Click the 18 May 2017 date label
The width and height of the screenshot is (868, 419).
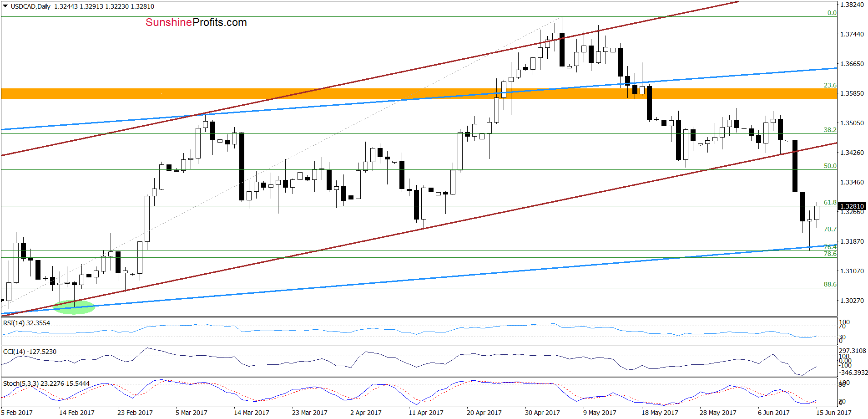660,413
